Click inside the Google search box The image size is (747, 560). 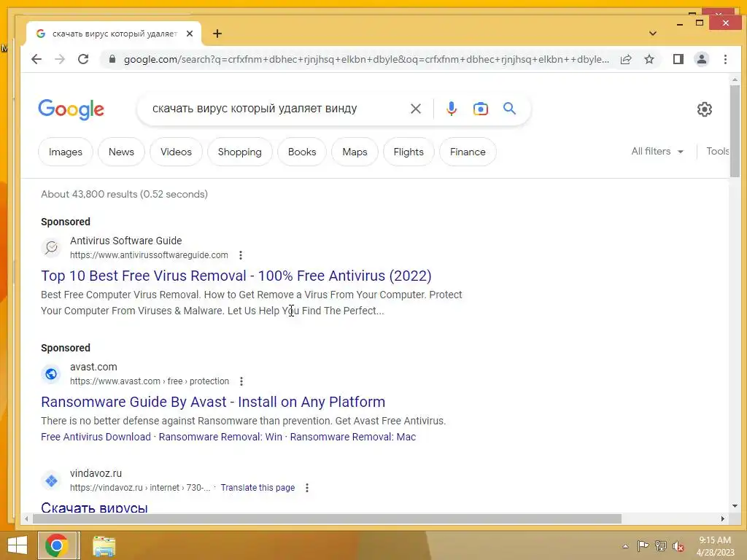coord(276,109)
